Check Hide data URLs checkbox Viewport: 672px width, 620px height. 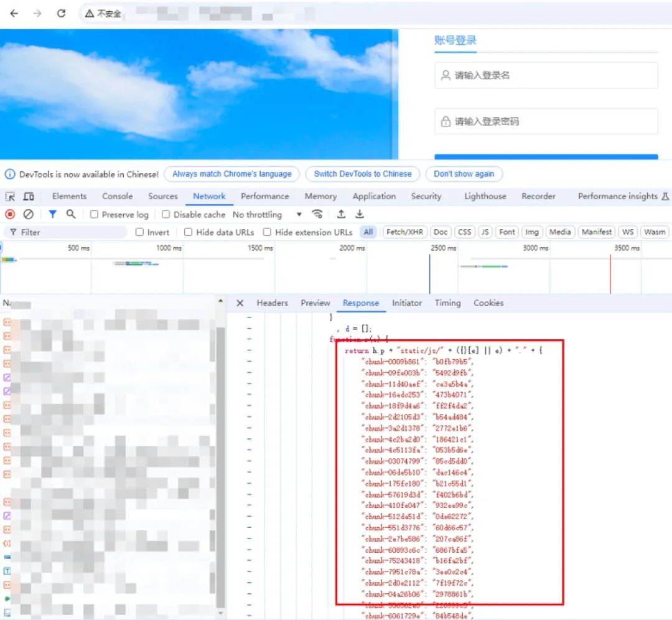pos(188,232)
